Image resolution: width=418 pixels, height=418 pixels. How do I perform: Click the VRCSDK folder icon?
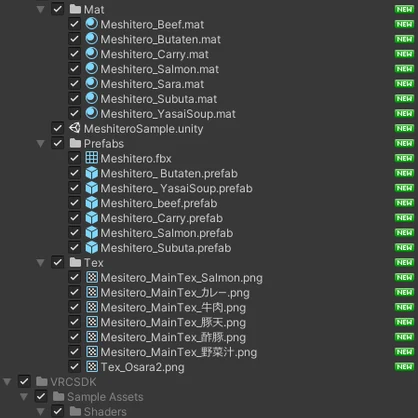tap(42, 381)
